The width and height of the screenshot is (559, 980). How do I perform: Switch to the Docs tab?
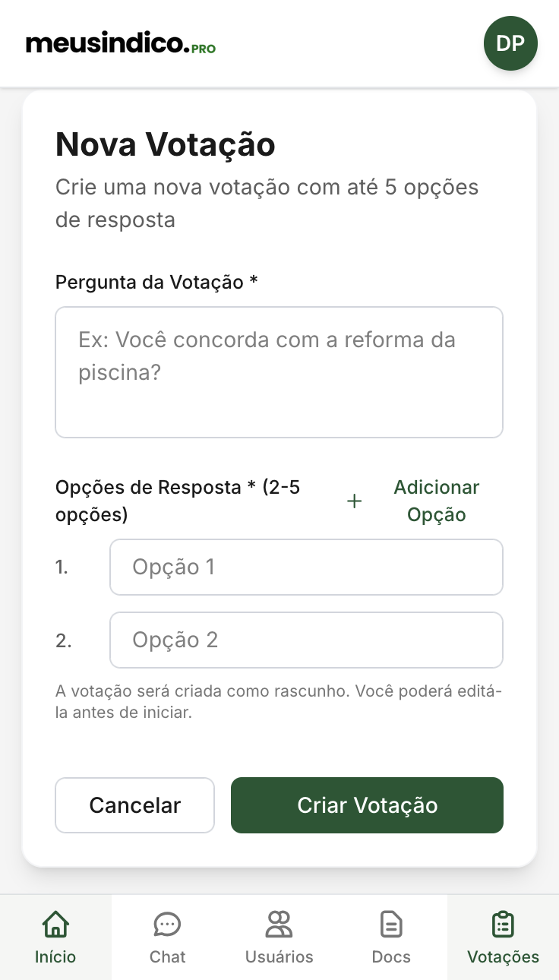click(x=390, y=937)
